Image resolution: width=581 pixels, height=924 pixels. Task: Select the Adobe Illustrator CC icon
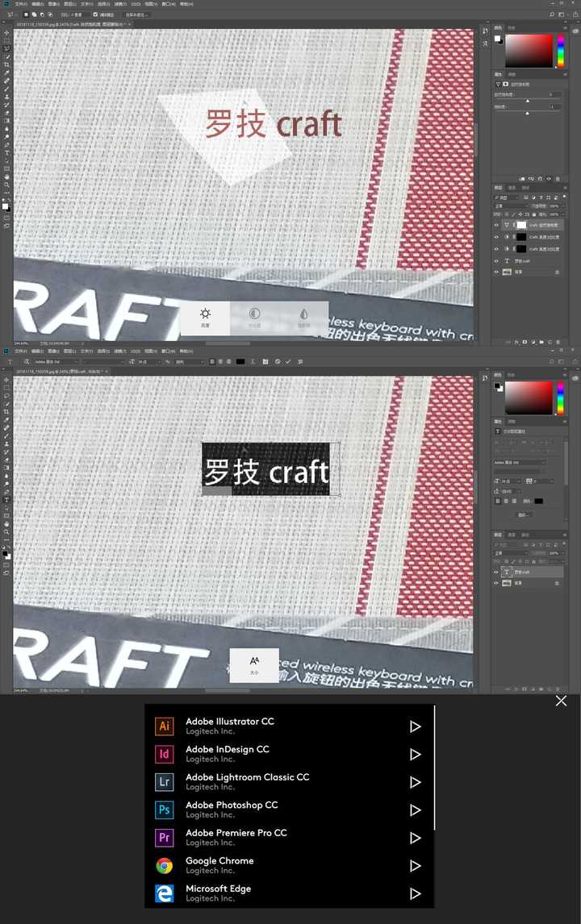point(165,726)
